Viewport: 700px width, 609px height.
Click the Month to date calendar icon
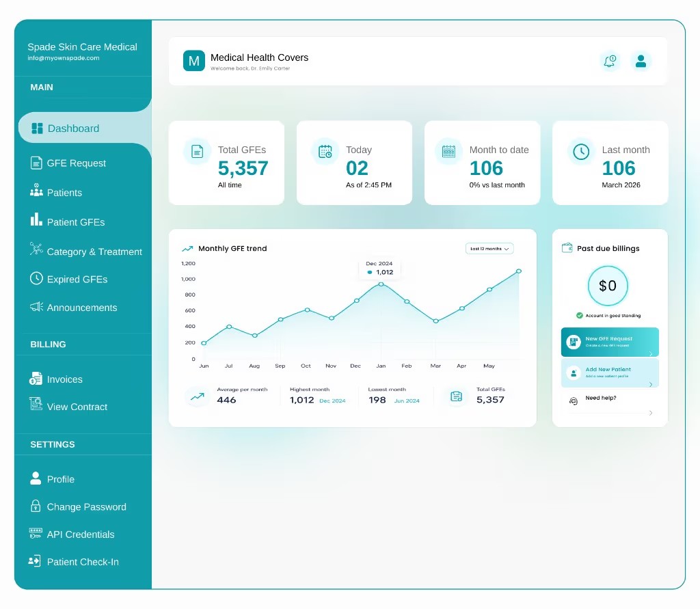tap(448, 151)
